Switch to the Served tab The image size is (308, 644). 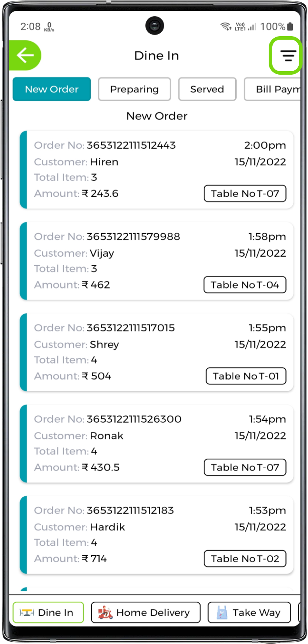point(207,89)
